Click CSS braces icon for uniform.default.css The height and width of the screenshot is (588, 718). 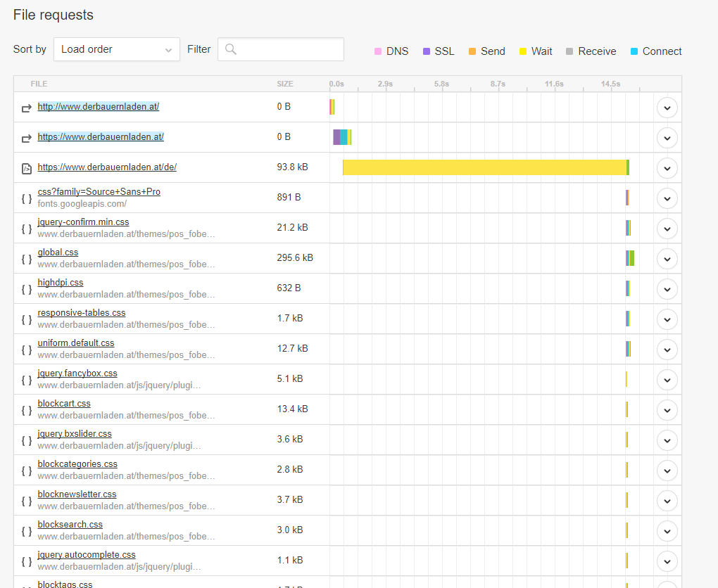coord(27,350)
